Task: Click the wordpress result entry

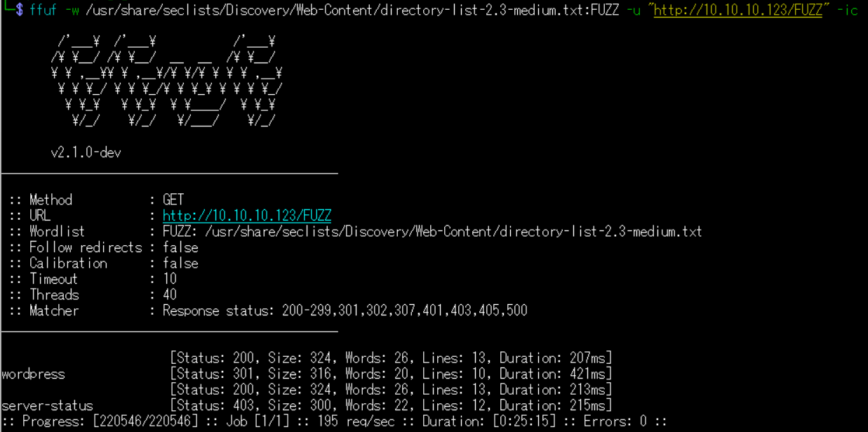Action: tap(33, 374)
